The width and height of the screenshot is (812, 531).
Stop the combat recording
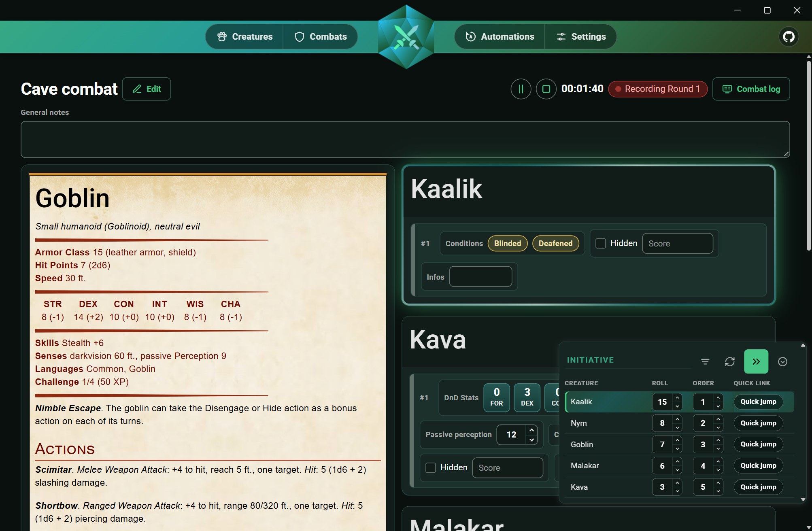click(x=546, y=89)
